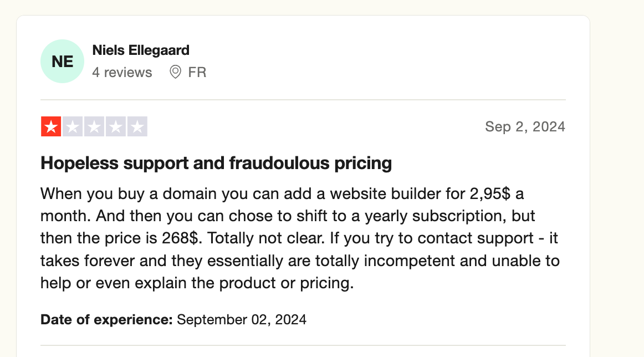Open Niels Ellegaard's profile name link
644x357 pixels.
point(141,50)
